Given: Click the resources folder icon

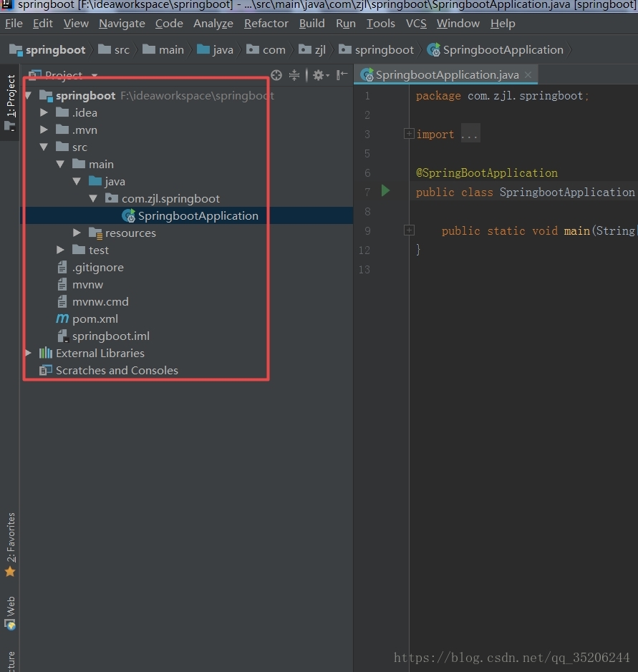Looking at the screenshot, I should [95, 233].
